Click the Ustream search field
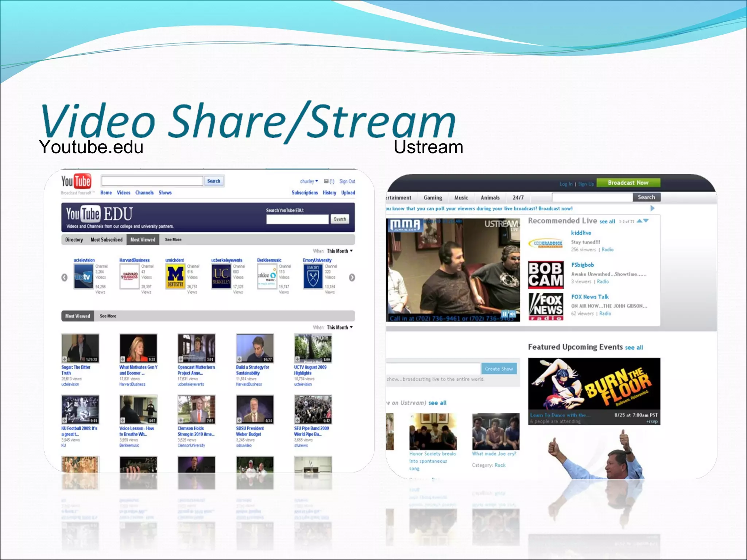Screen dimensions: 747x560 (x=592, y=197)
